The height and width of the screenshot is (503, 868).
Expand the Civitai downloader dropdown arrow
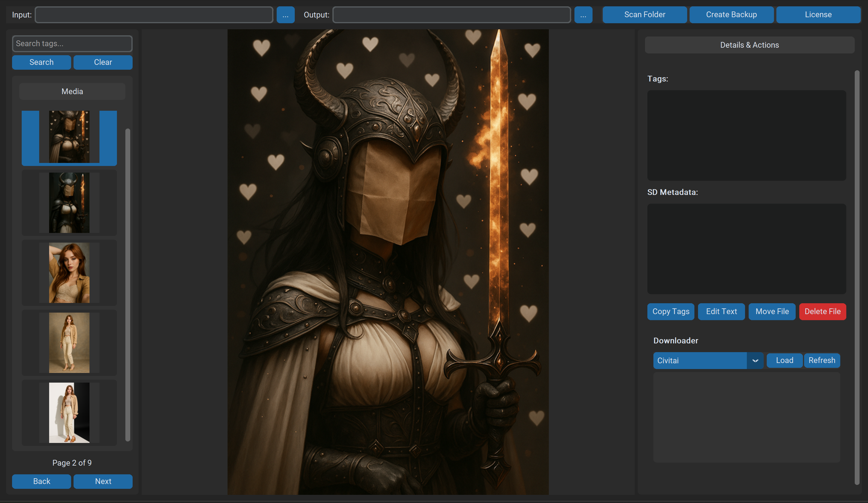[x=755, y=361]
